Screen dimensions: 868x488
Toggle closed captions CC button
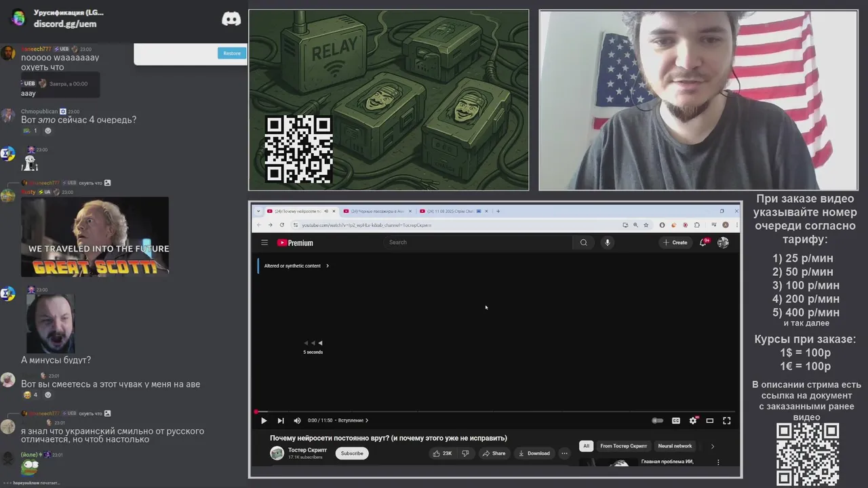tap(676, 421)
